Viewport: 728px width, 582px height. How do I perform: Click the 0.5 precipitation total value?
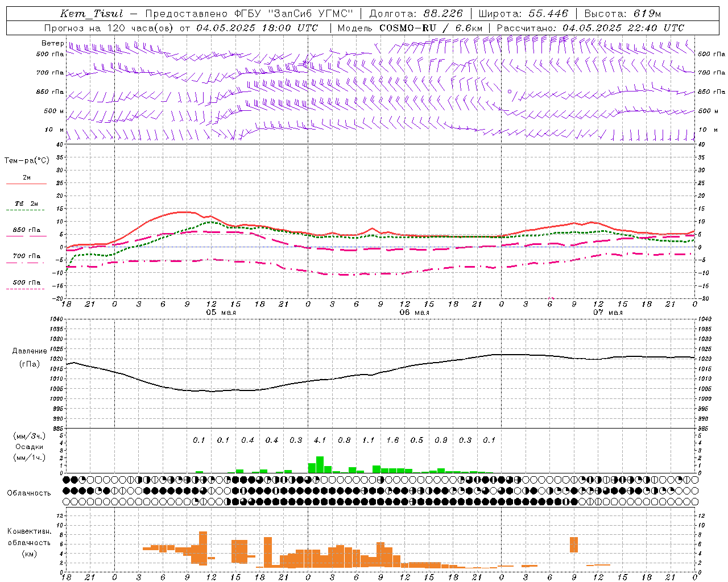click(416, 440)
